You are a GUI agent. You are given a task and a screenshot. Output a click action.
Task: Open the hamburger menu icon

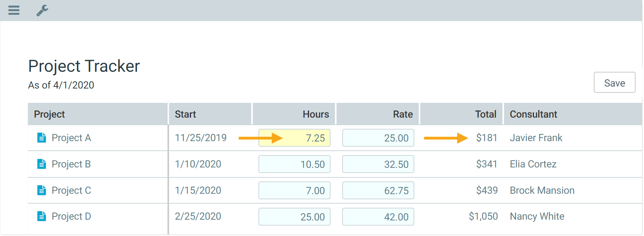pyautogui.click(x=14, y=10)
